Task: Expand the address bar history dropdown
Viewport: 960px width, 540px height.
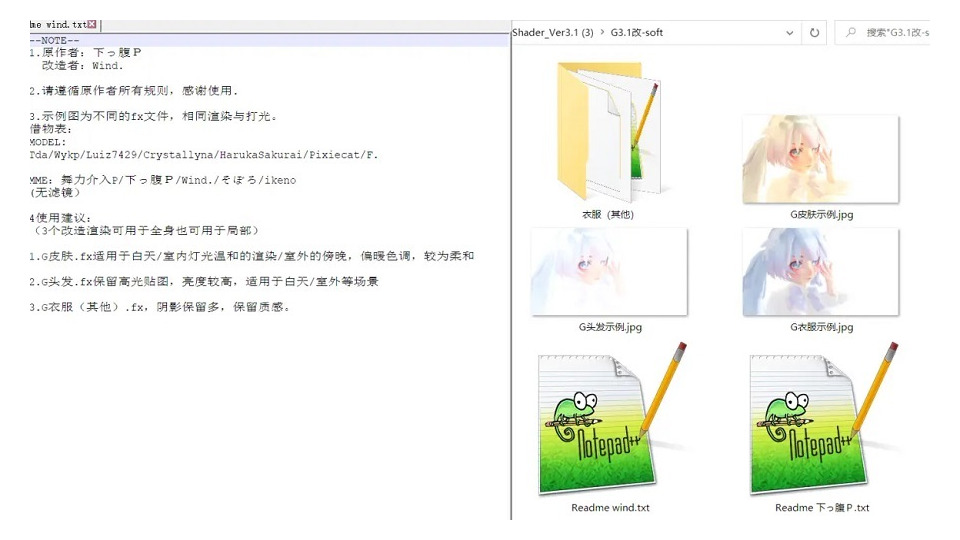Action: 790,32
